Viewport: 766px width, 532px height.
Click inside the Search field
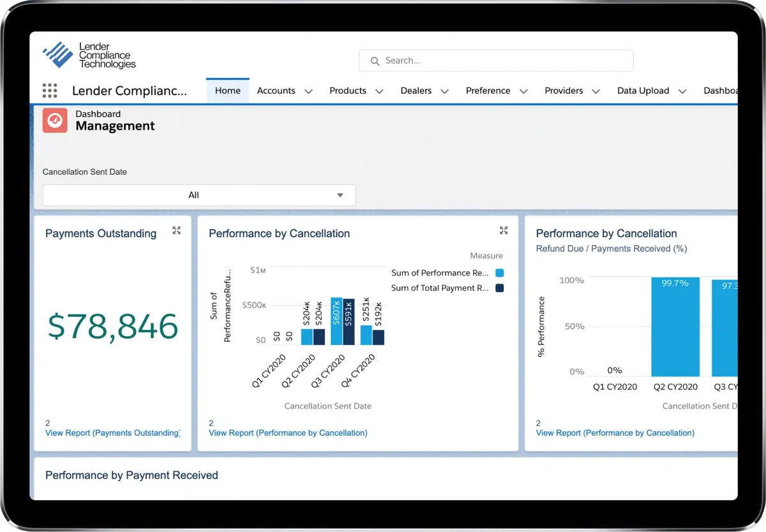(496, 61)
